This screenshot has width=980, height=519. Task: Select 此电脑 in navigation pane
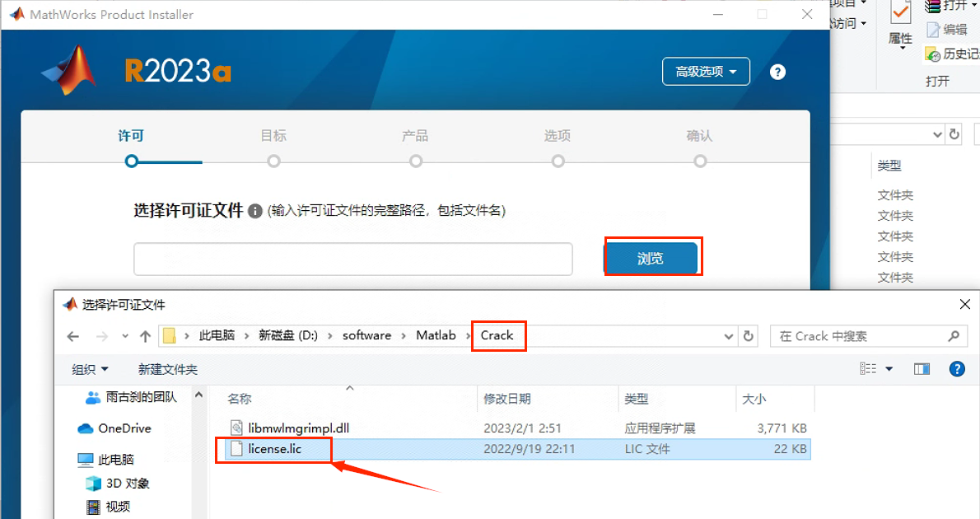106,460
